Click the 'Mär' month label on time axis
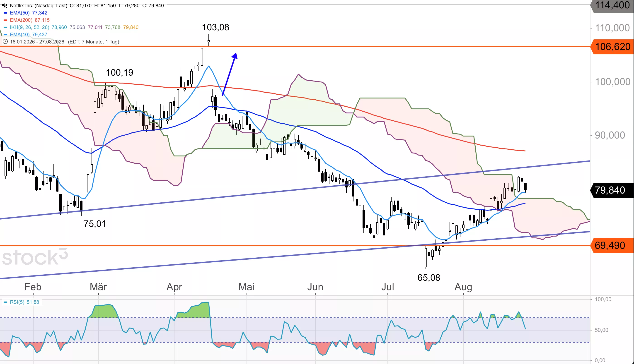Image resolution: width=634 pixels, height=364 pixels. click(98, 287)
